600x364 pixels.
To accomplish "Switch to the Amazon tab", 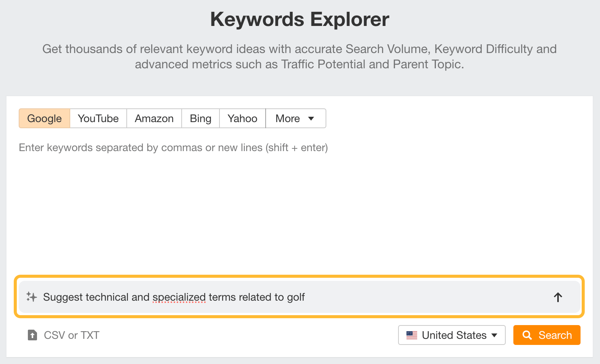I will click(154, 118).
